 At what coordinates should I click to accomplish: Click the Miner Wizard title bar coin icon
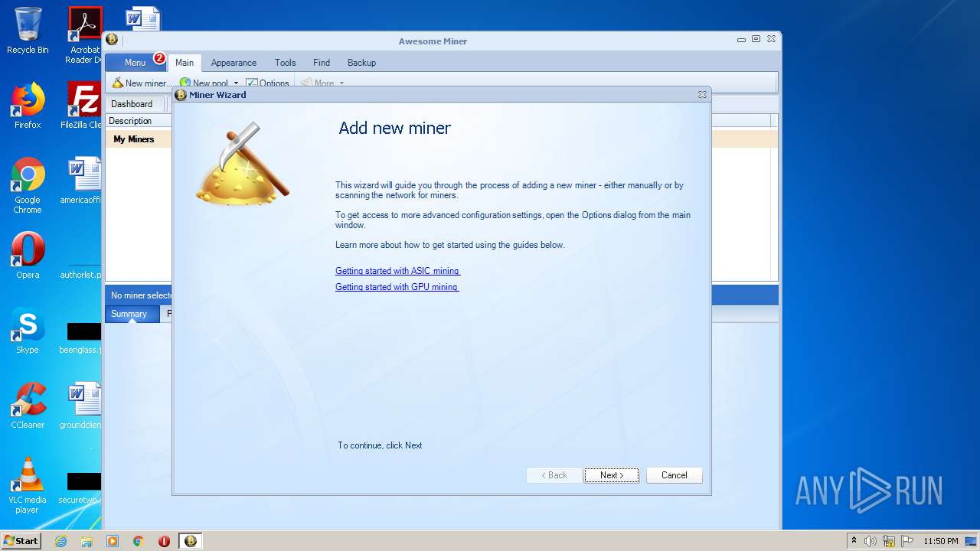pyautogui.click(x=181, y=95)
